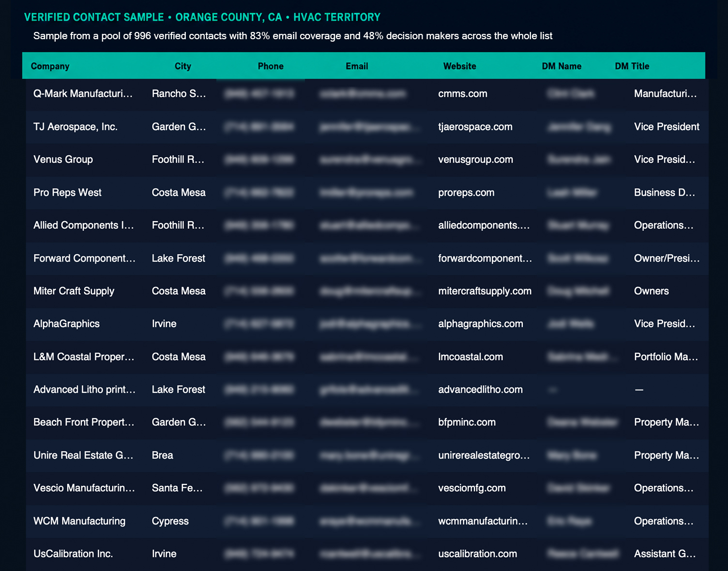
Task: Click Irvine city in AlphaGraphics row
Action: pyautogui.click(x=164, y=324)
